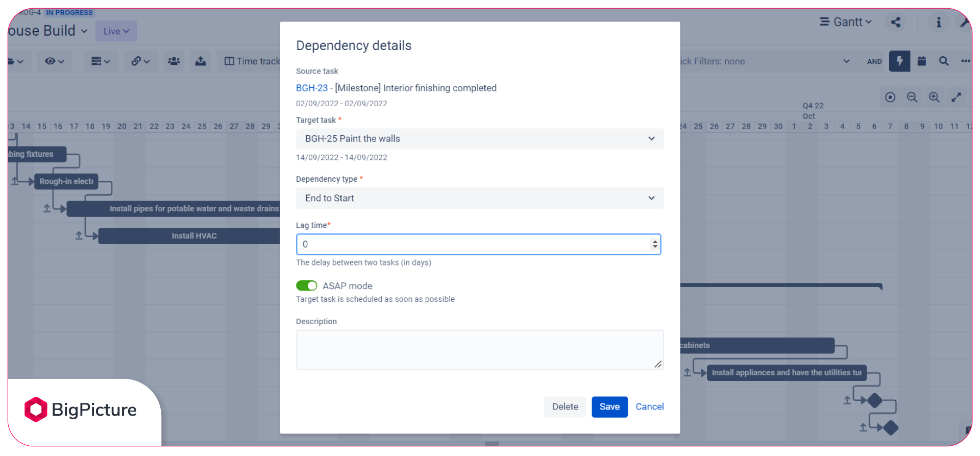Expand the Target task dropdown
This screenshot has height=456, width=980.
(480, 139)
